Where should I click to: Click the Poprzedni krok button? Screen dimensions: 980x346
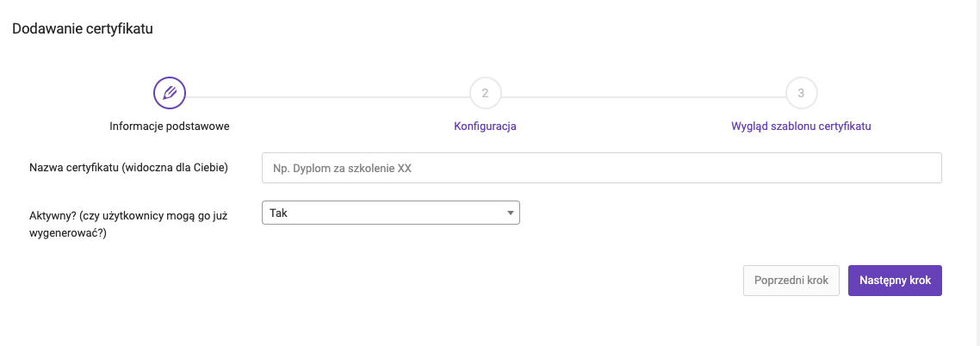(791, 281)
